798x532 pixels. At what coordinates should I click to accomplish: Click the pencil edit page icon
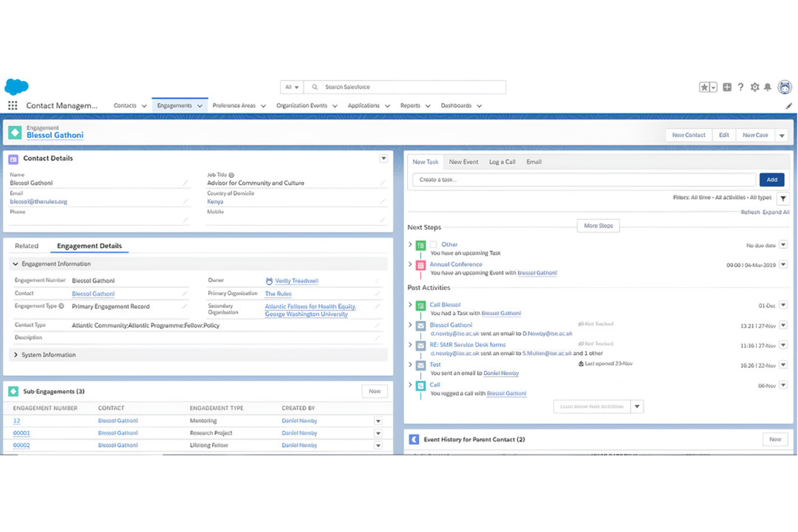(x=789, y=106)
